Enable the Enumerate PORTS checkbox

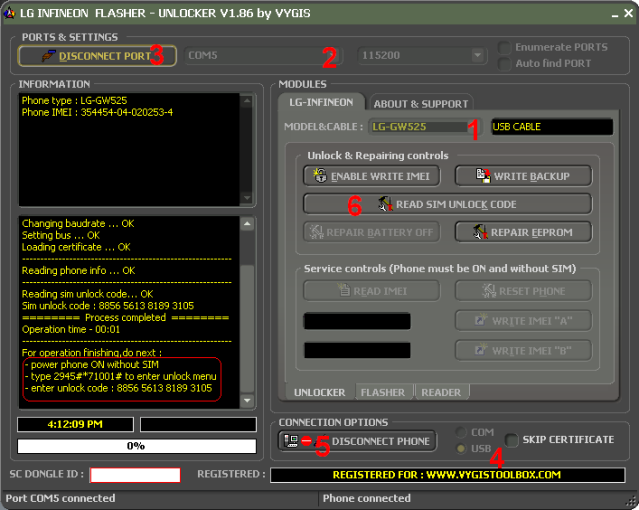(505, 47)
